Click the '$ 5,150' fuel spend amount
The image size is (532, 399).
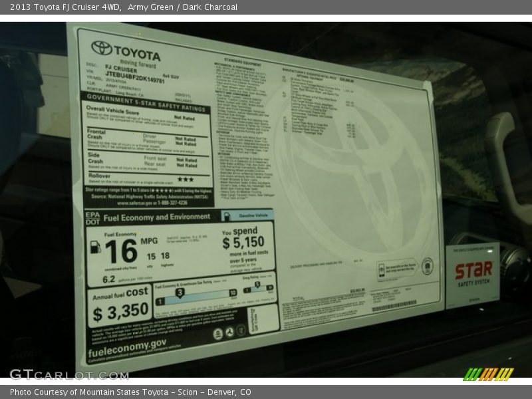(x=243, y=243)
